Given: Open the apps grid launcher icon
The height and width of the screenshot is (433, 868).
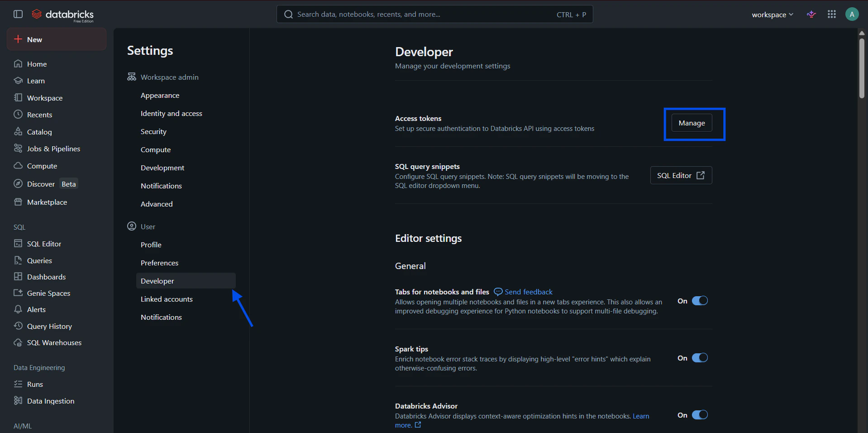Looking at the screenshot, I should tap(832, 14).
